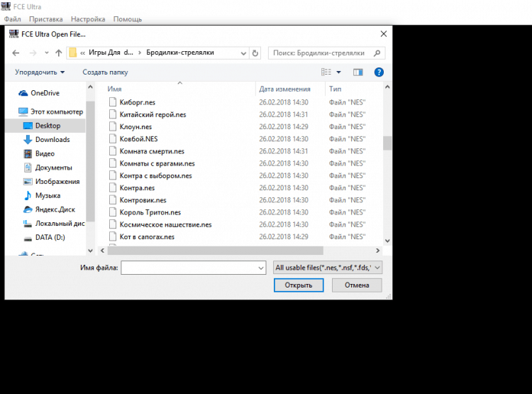The width and height of the screenshot is (532, 394).
Task: Click the change view layout icon
Action: point(326,72)
